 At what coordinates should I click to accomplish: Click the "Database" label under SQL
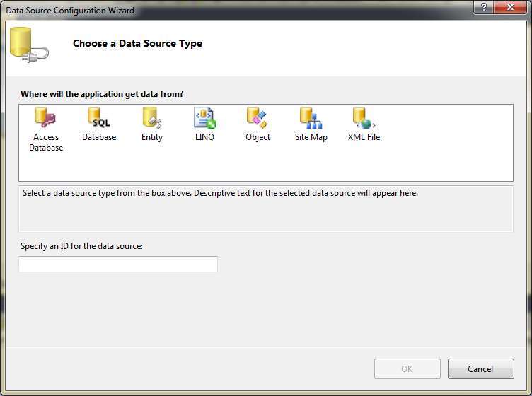coord(99,137)
